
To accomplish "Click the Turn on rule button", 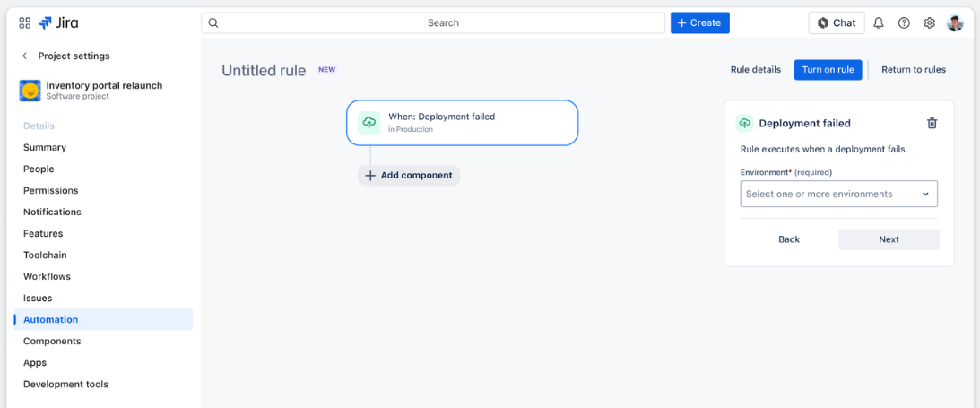I will (828, 70).
